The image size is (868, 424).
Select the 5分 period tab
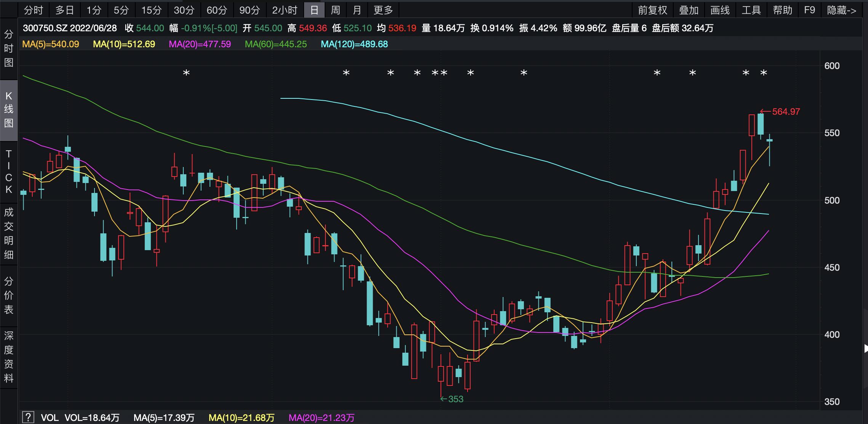tap(121, 10)
